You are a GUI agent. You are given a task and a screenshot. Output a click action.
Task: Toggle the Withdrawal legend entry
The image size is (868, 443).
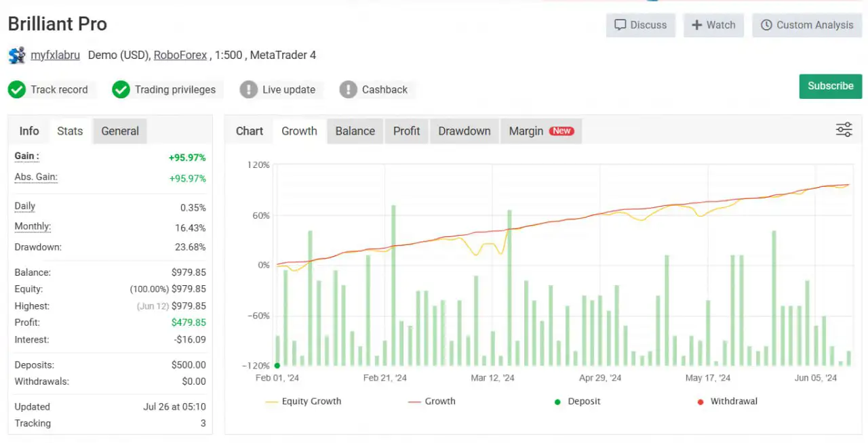pos(726,402)
